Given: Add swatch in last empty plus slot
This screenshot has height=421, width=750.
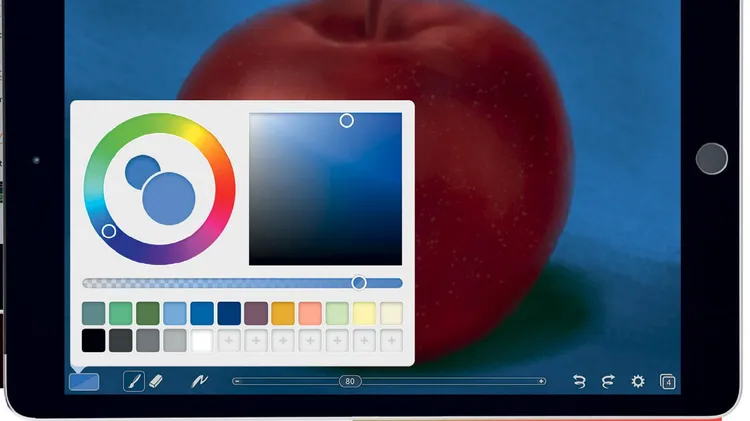Looking at the screenshot, I should click(391, 341).
